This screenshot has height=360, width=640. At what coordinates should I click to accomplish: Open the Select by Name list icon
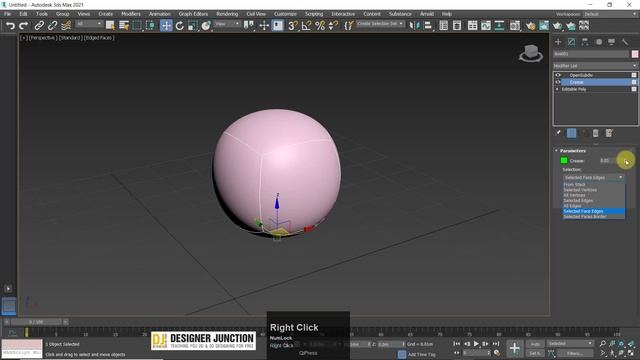pos(124,26)
